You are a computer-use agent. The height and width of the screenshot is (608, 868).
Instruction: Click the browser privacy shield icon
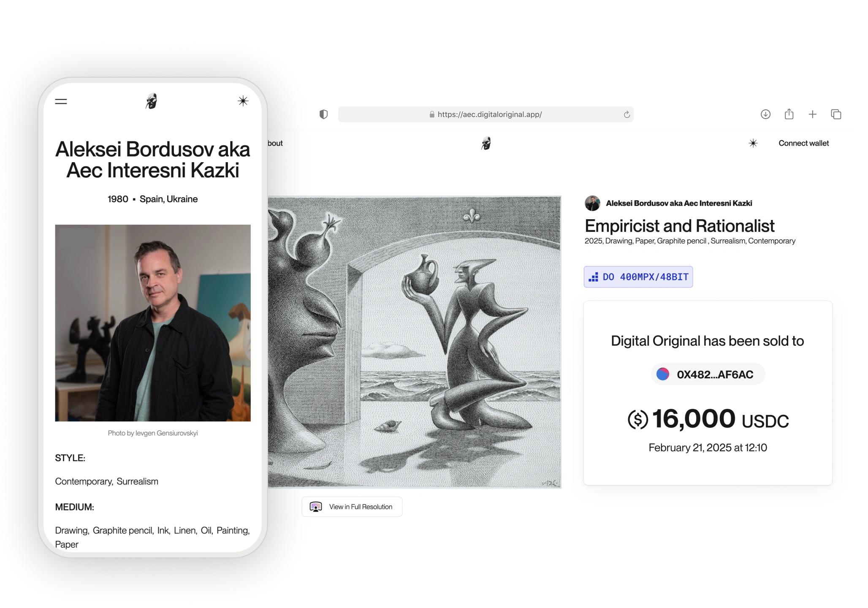[323, 114]
